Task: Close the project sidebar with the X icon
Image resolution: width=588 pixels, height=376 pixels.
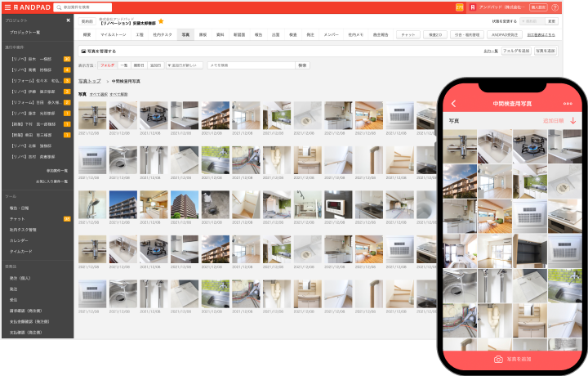Action: pos(68,20)
